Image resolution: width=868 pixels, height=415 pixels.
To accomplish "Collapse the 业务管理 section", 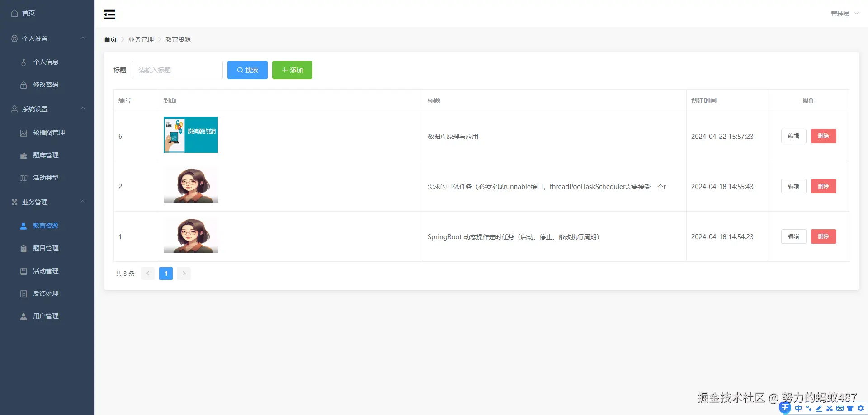I will coord(83,202).
